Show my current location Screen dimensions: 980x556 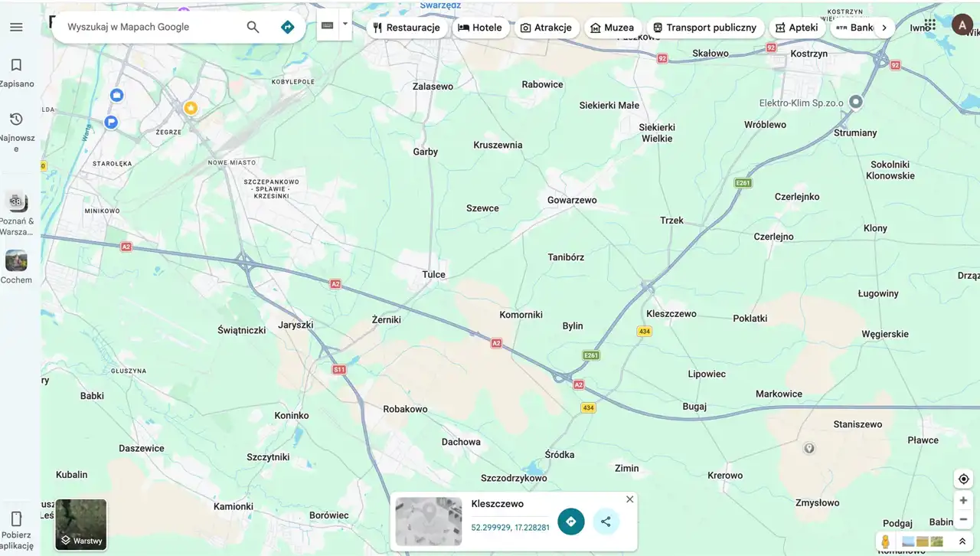(963, 479)
